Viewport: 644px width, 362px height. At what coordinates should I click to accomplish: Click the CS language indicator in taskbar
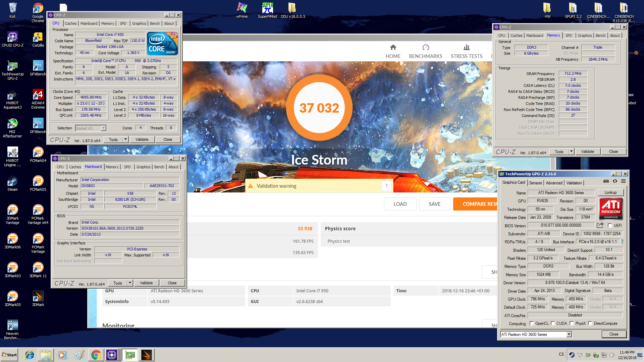(561, 354)
